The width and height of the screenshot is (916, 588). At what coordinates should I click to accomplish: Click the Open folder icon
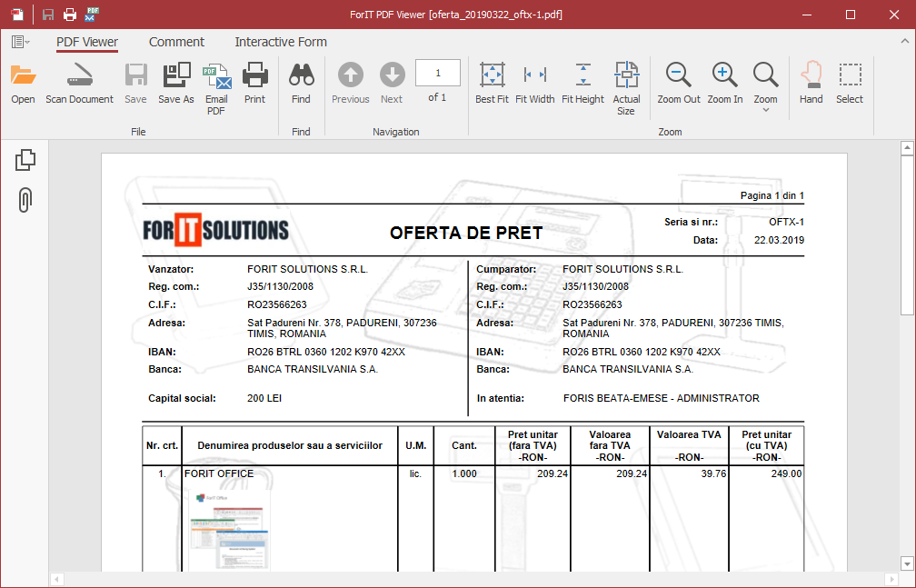coord(24,75)
